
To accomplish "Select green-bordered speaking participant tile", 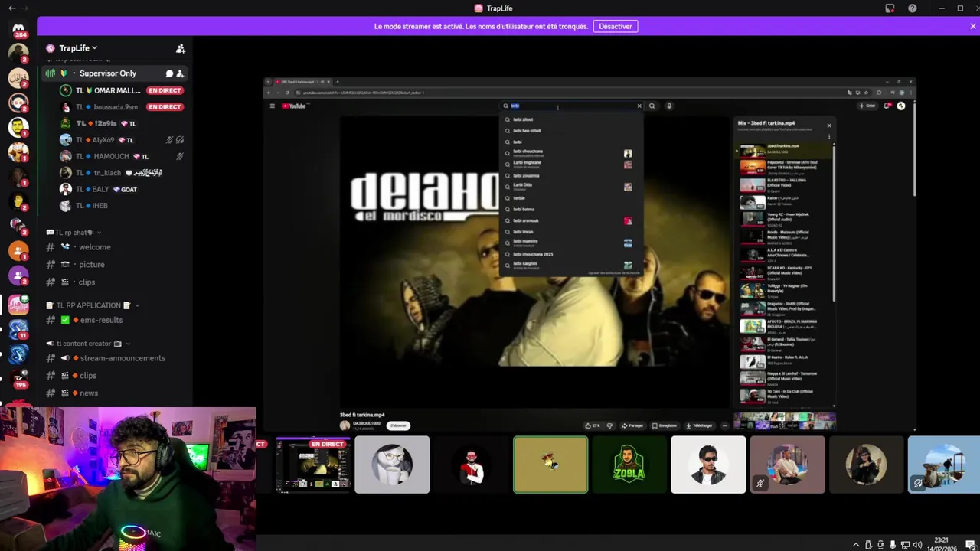I will (550, 465).
